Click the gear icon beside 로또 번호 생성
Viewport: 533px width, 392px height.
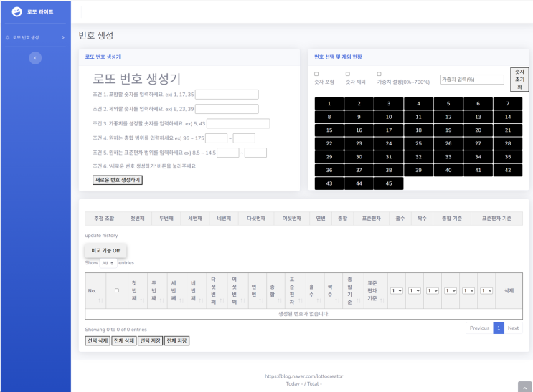(x=7, y=38)
